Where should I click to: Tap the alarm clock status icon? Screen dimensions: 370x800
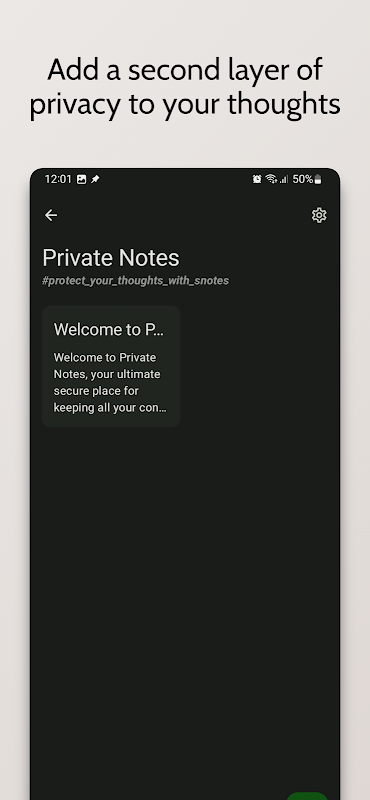pos(257,179)
